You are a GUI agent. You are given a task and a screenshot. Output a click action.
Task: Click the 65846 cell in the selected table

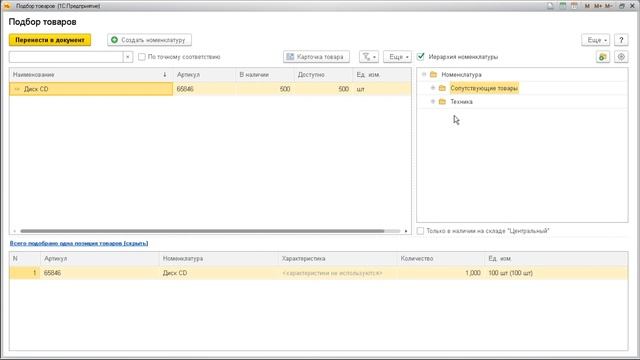(100, 273)
